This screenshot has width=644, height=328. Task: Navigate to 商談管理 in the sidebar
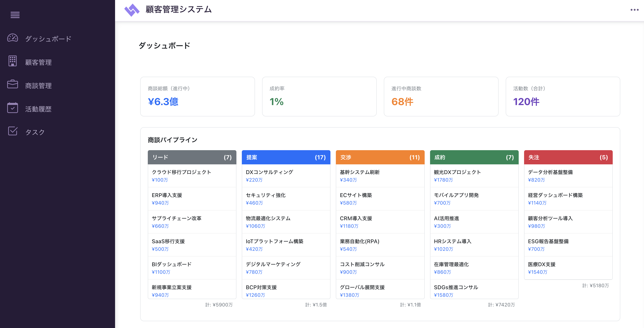coord(38,86)
